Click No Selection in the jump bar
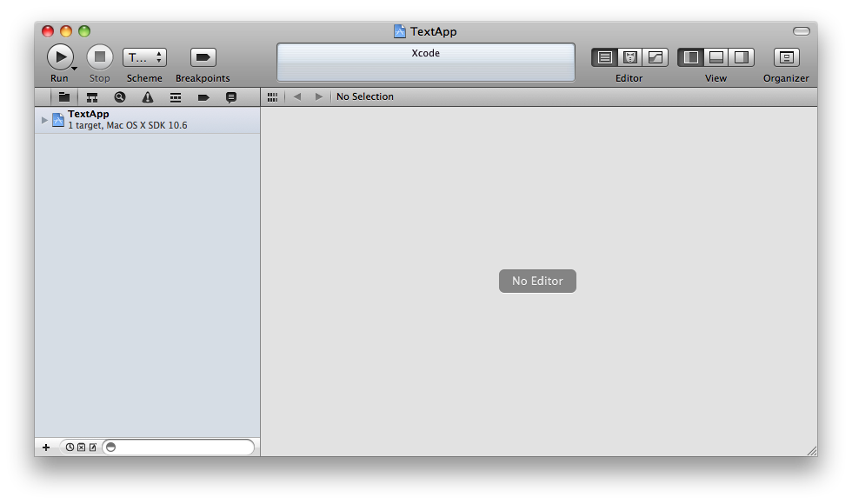This screenshot has height=504, width=852. pos(364,96)
